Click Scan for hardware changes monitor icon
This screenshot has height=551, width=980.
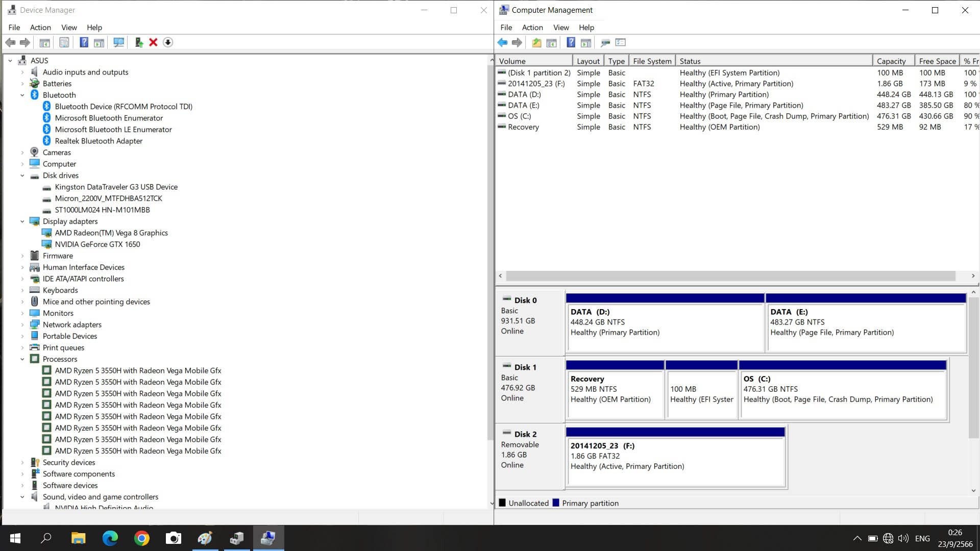pyautogui.click(x=118, y=42)
